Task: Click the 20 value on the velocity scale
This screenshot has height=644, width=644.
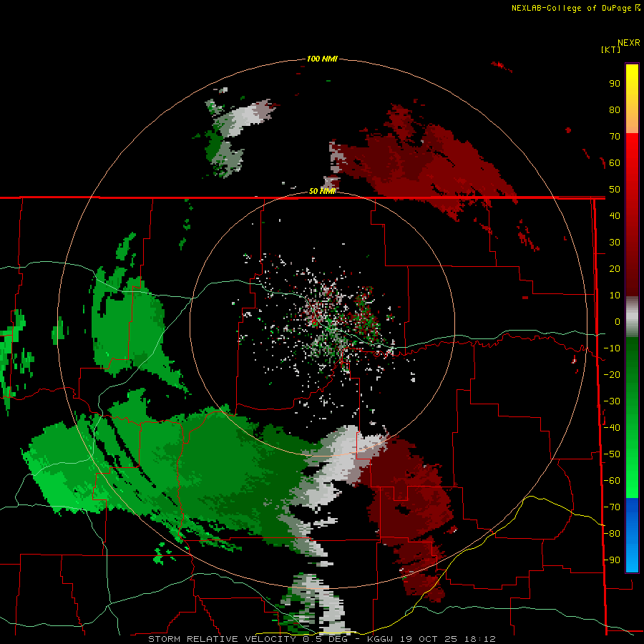Action: (615, 268)
